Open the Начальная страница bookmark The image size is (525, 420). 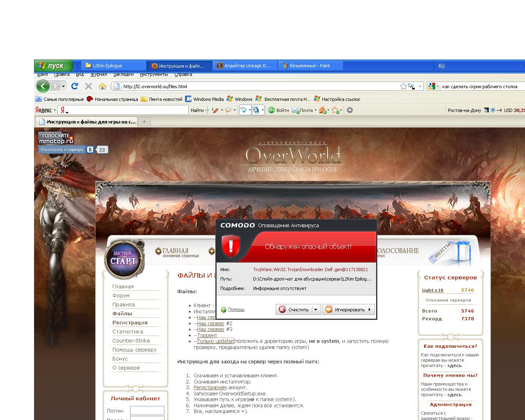click(112, 99)
